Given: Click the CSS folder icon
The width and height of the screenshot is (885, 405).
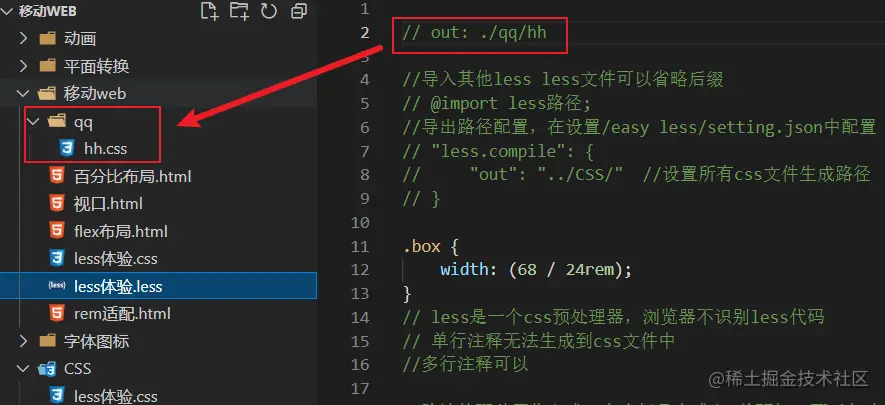Looking at the screenshot, I should 47,368.
